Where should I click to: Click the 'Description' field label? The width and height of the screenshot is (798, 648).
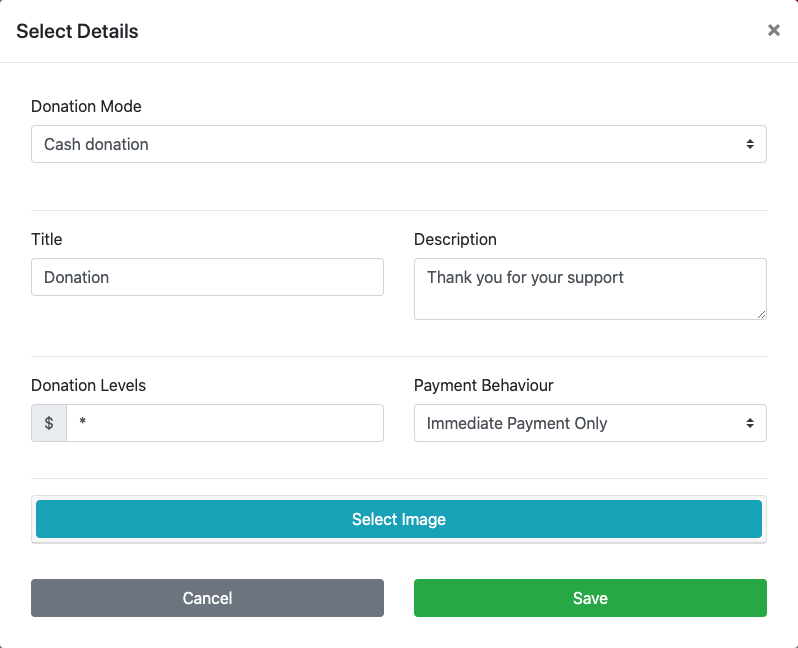click(455, 239)
